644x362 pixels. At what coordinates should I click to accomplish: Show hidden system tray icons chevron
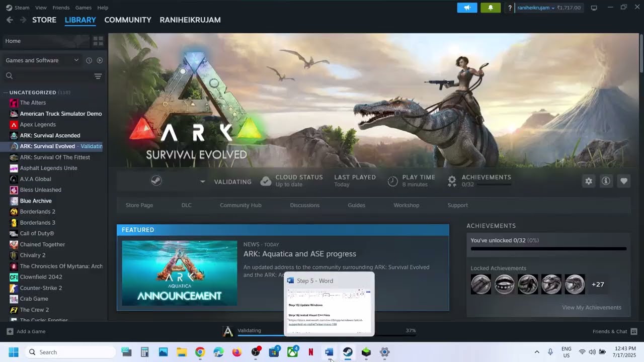coord(537,352)
